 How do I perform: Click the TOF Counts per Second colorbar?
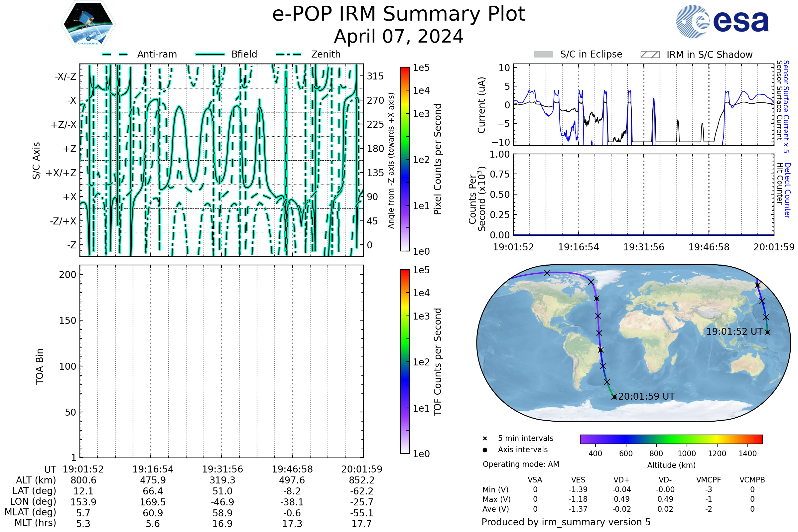tap(405, 361)
